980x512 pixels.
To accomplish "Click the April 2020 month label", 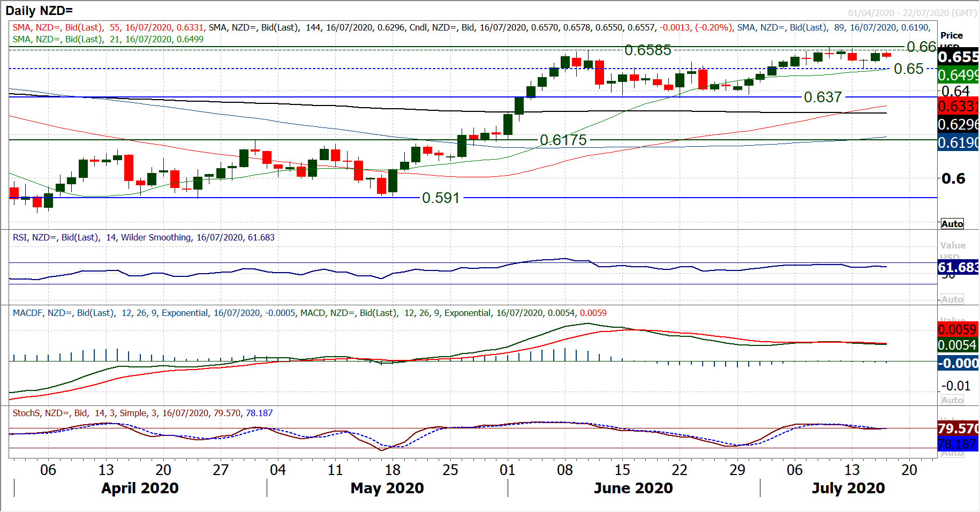I will click(140, 488).
